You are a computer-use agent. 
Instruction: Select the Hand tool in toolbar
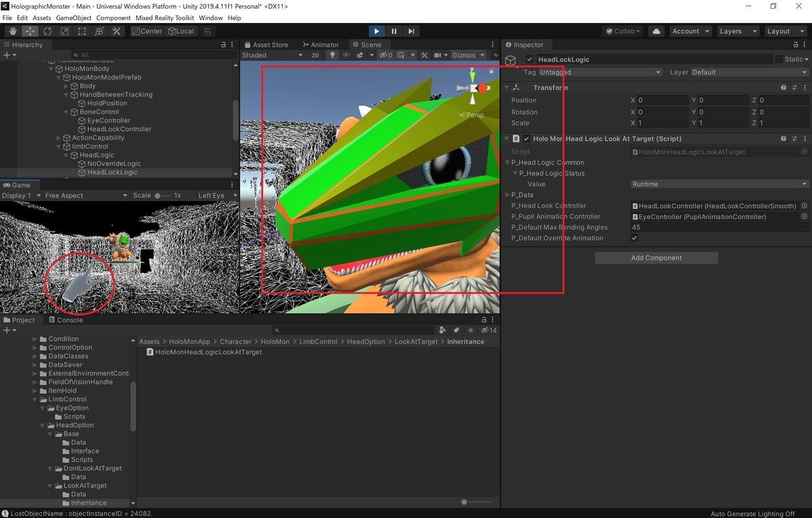click(13, 31)
